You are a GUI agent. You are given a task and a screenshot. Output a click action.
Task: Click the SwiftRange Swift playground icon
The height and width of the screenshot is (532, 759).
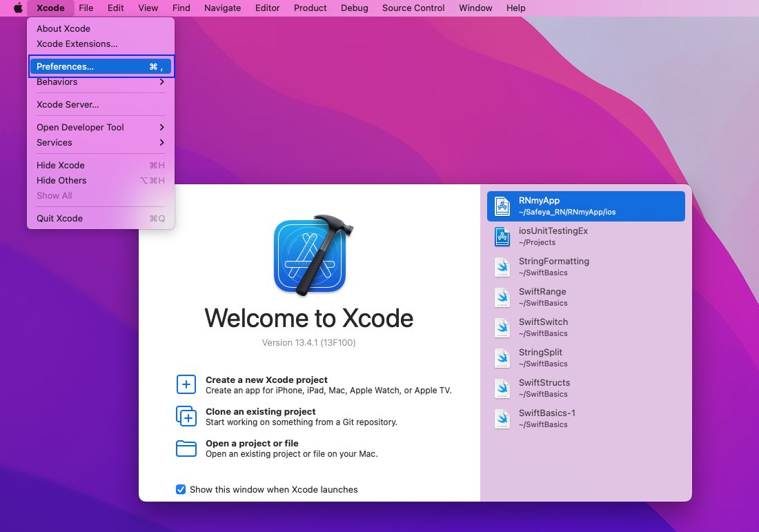point(502,297)
